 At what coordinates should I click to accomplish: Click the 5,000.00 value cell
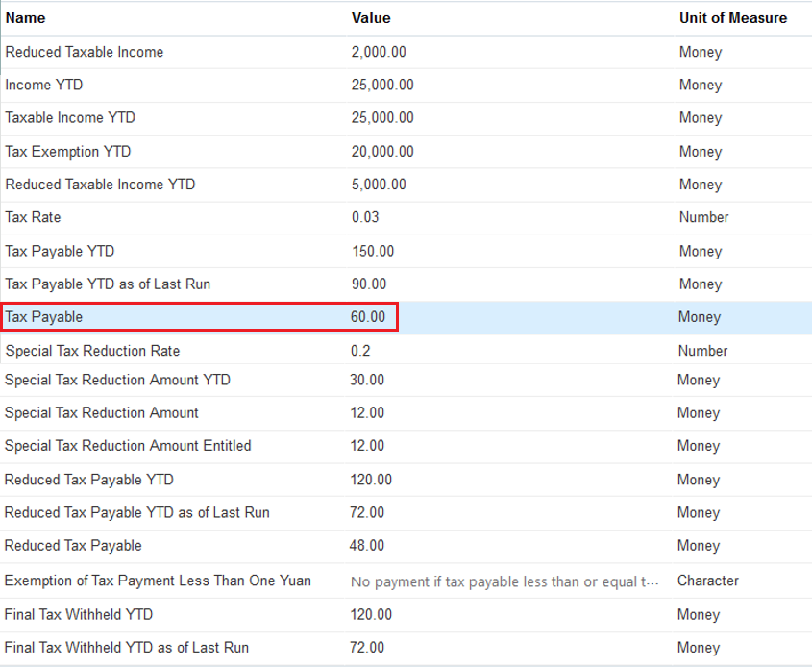pos(379,185)
